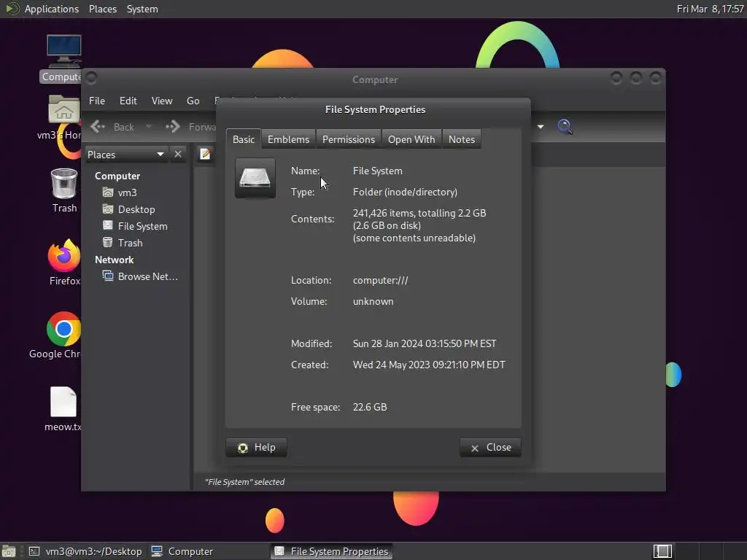Viewport: 747px width, 560px height.
Task: Switch to the Computer taskbar item
Action: 182,551
